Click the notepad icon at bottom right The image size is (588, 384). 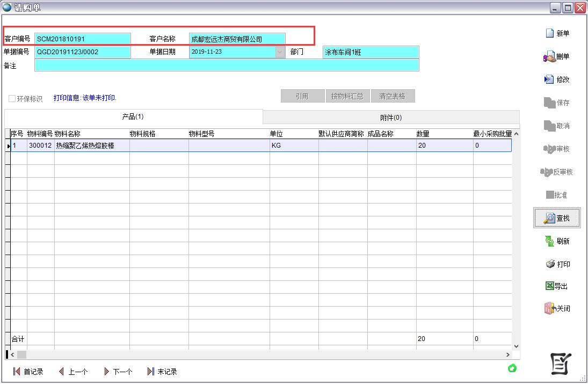(561, 364)
